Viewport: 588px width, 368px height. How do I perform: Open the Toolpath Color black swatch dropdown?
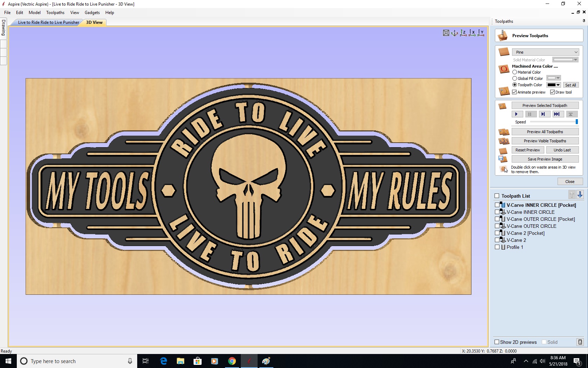[554, 85]
